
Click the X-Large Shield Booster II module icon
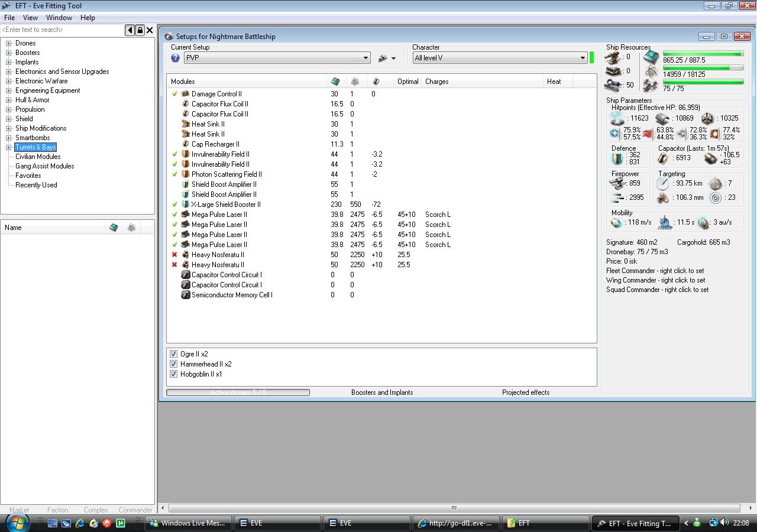click(185, 205)
